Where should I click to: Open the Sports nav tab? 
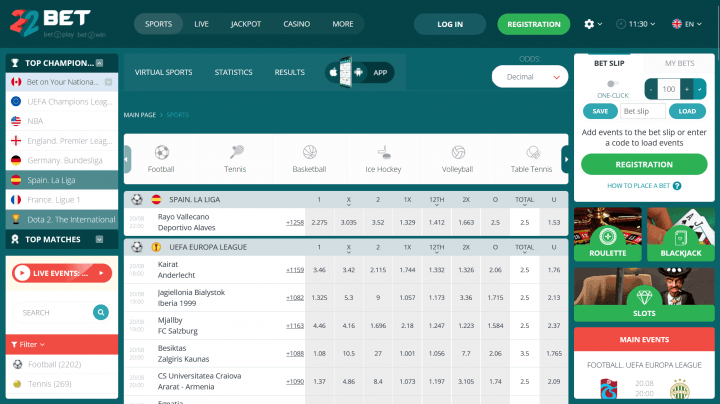click(x=158, y=24)
